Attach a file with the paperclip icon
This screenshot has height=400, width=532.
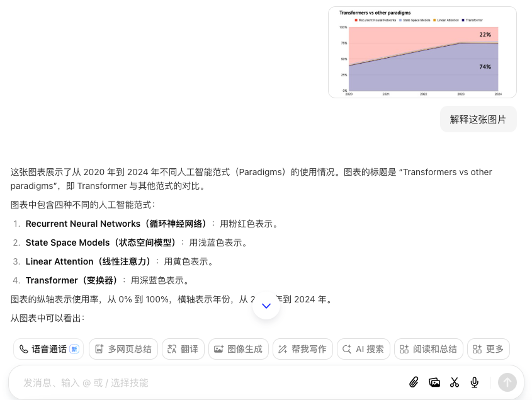click(x=414, y=383)
